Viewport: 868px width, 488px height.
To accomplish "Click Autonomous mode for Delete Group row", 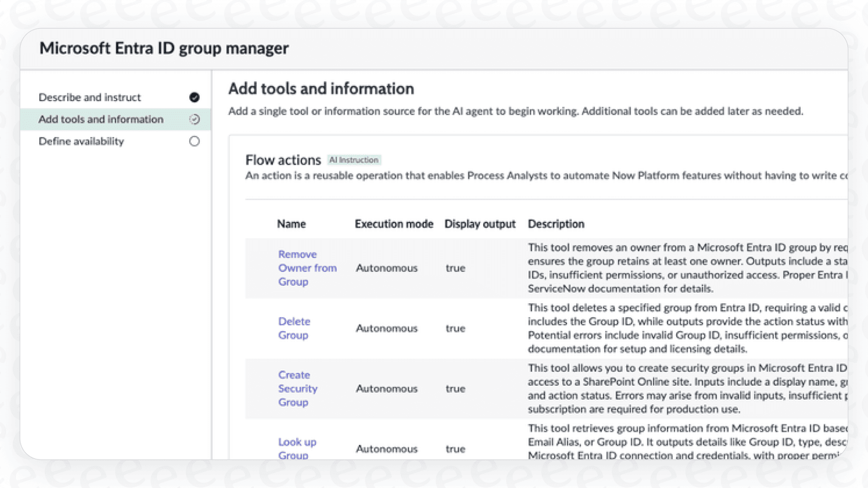I will [386, 328].
